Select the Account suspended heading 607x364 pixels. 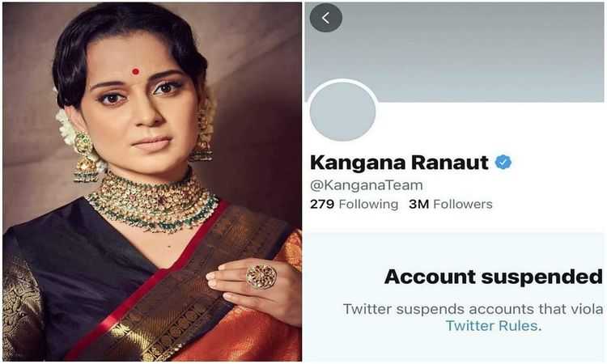(493, 277)
